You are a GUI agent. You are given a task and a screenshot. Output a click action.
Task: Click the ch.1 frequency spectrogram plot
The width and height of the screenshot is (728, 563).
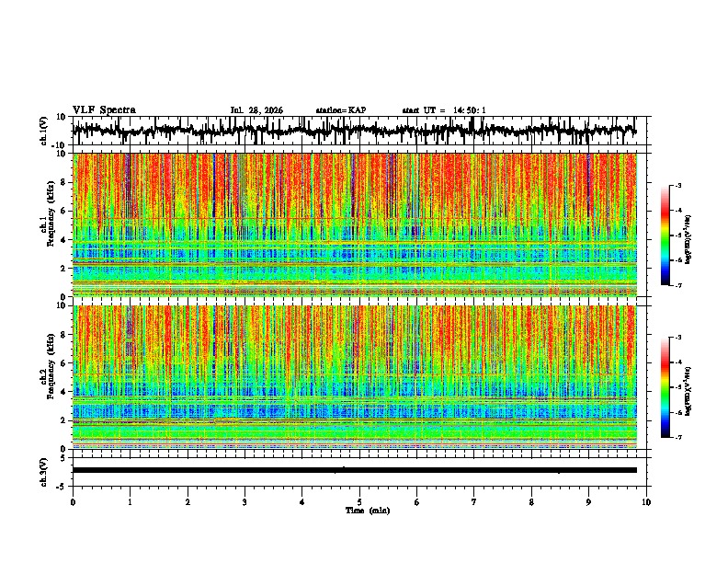(x=355, y=224)
